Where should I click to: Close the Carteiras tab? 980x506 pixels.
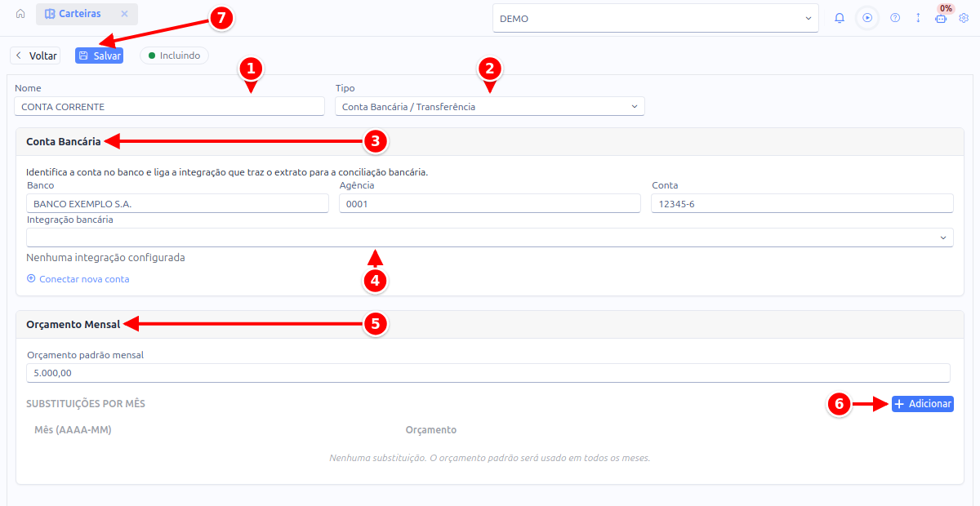[124, 14]
